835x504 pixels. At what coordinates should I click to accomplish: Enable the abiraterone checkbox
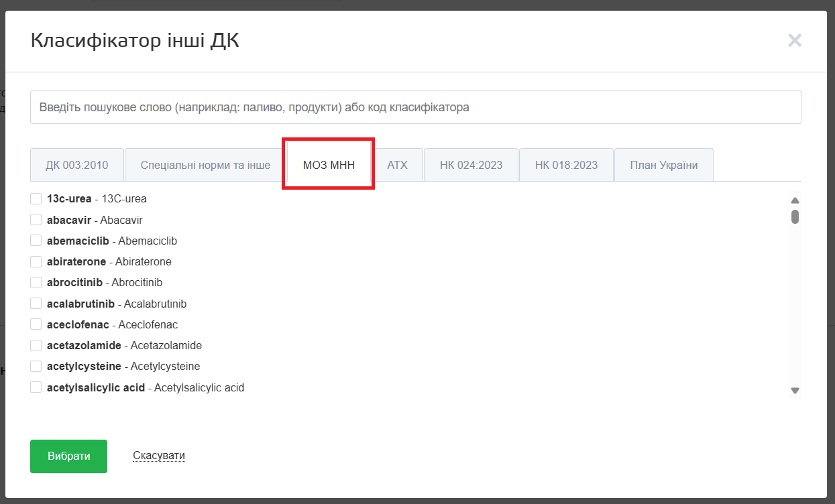point(36,261)
